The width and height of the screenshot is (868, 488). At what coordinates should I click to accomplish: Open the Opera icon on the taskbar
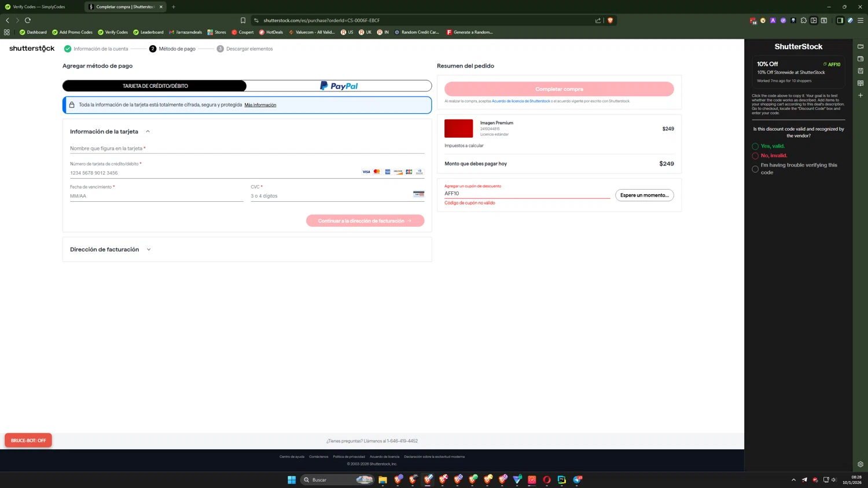tap(547, 480)
